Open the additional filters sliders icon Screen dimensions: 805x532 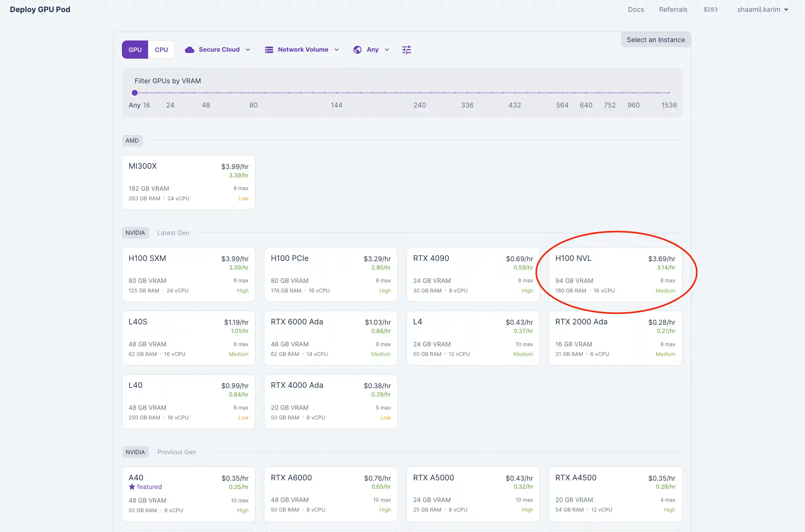pos(406,49)
